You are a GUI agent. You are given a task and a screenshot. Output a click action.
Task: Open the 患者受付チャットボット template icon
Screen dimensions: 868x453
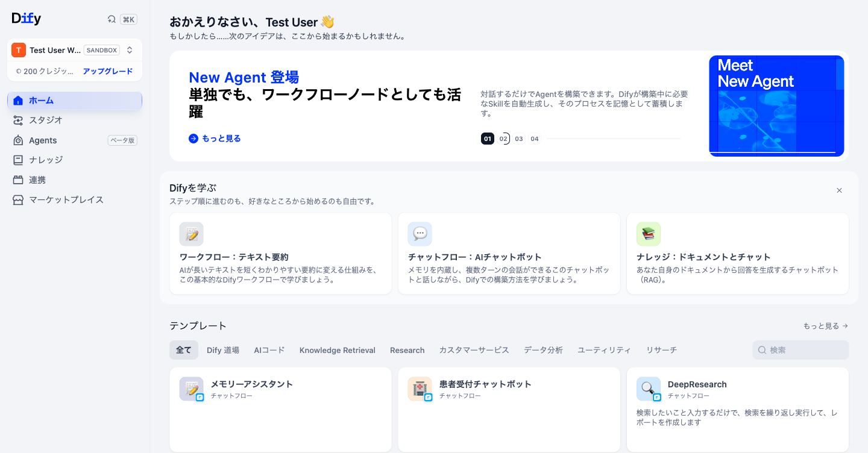pyautogui.click(x=420, y=389)
